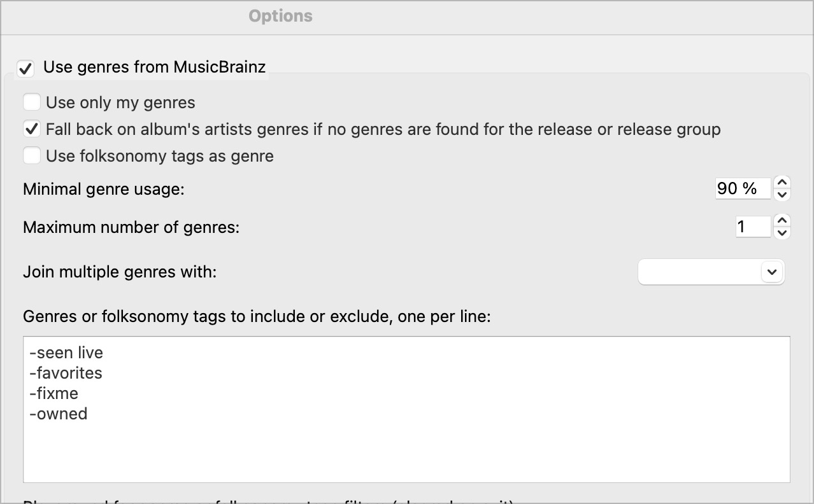Increase minimal genre usage with up arrow

coord(783,182)
